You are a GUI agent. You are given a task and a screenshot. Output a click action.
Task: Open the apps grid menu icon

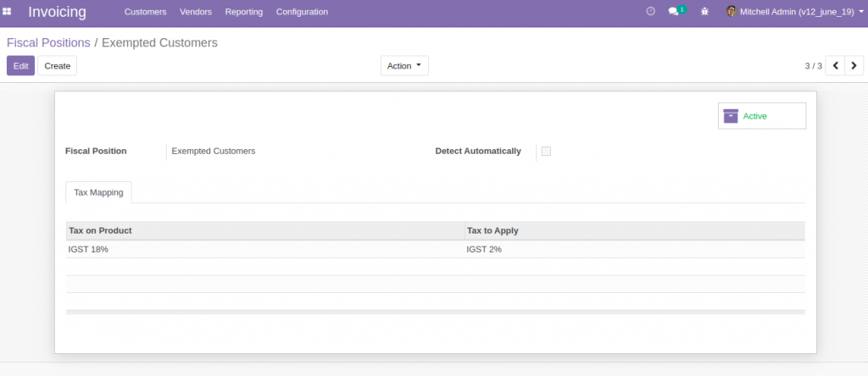pyautogui.click(x=7, y=11)
